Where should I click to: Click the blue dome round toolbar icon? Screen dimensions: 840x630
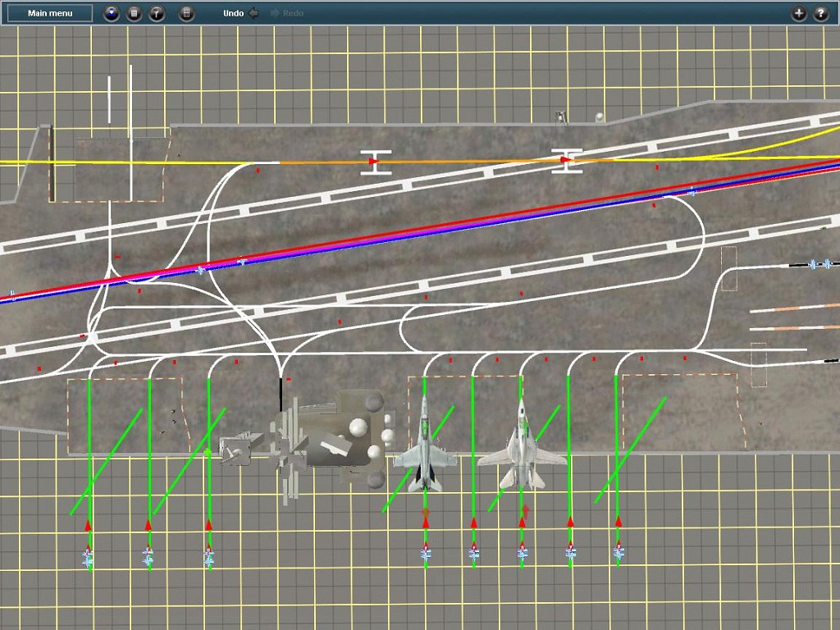pos(112,13)
